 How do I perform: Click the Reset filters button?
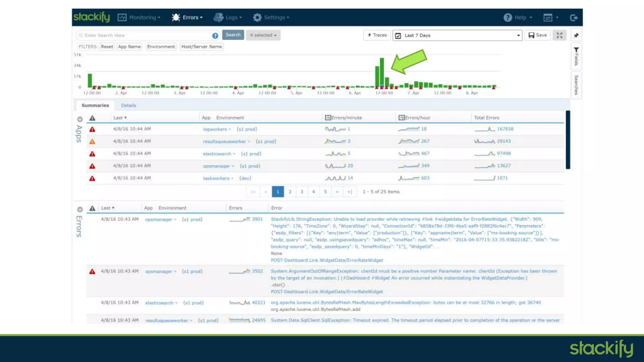[107, 47]
